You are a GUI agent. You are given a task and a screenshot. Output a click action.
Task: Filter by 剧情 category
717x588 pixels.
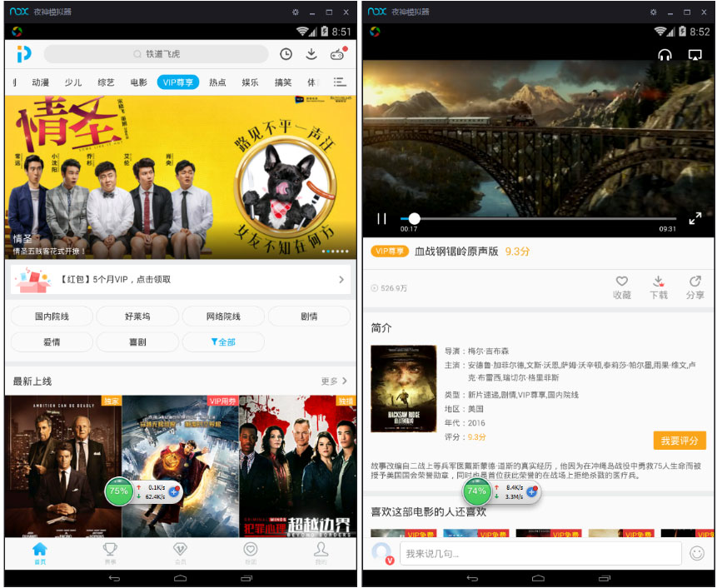[309, 316]
